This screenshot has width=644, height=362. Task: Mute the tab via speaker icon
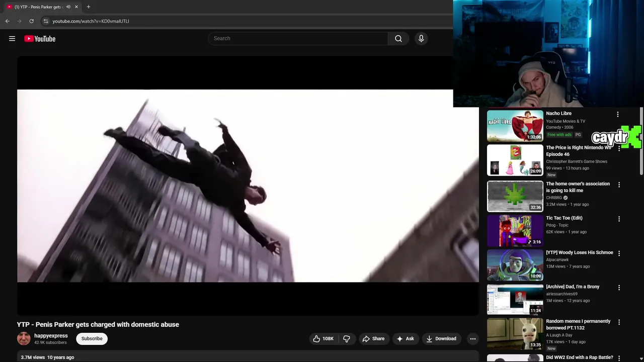68,7
